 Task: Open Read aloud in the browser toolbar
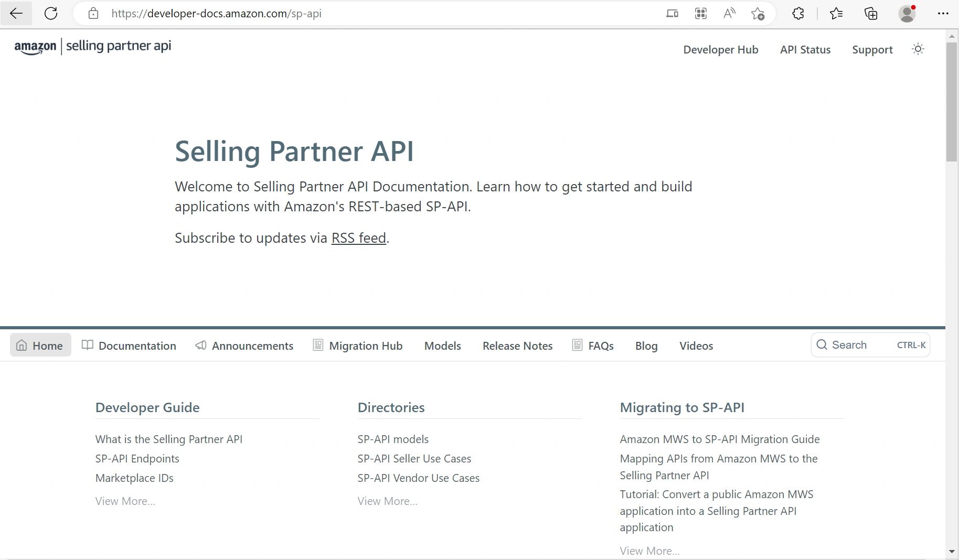coord(729,14)
